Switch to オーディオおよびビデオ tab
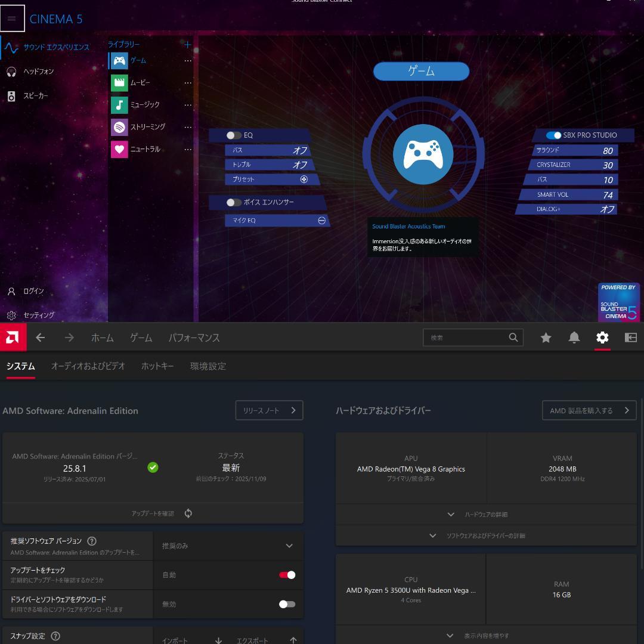 88,366
